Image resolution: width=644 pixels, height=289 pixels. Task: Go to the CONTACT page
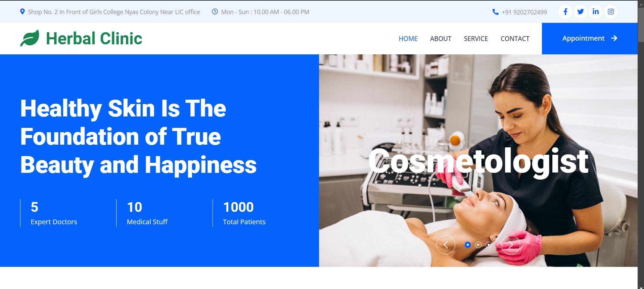click(x=515, y=39)
